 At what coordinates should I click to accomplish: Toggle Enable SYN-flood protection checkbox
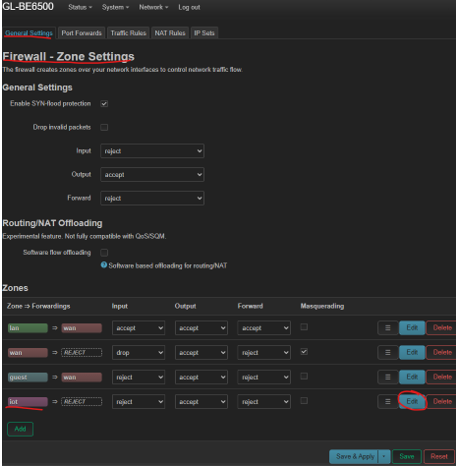tap(104, 104)
